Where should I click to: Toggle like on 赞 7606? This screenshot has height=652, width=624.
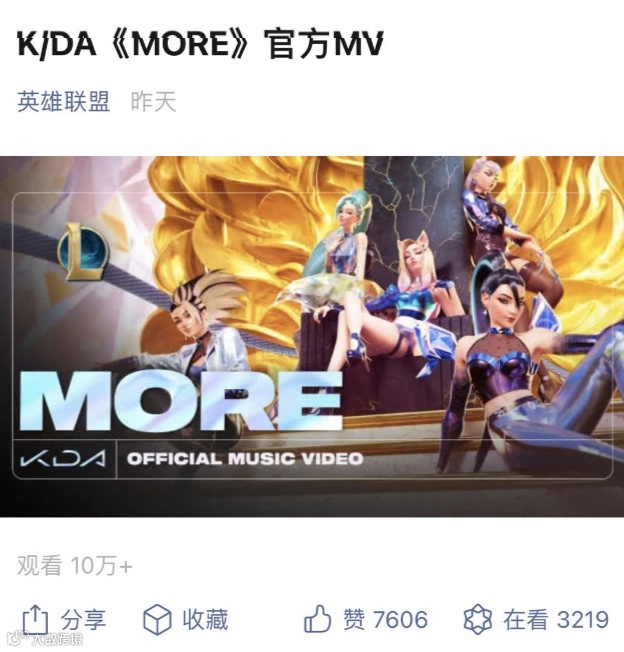coord(365,620)
